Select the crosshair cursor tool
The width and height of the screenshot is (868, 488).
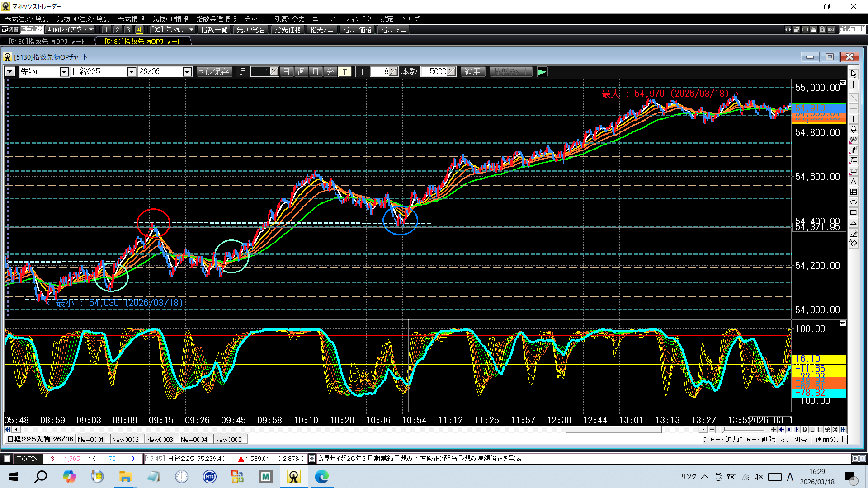pyautogui.click(x=854, y=85)
